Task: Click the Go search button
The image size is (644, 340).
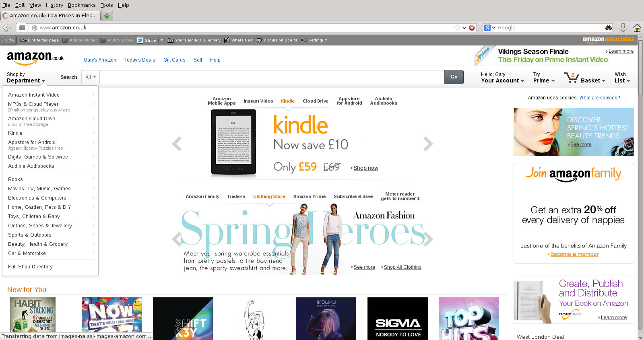Action: coord(454,77)
